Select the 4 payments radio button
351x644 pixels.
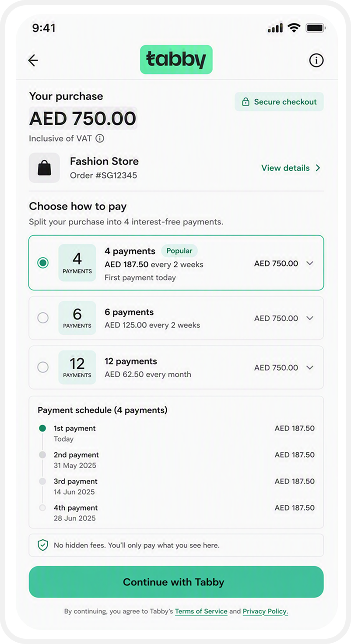(x=43, y=263)
